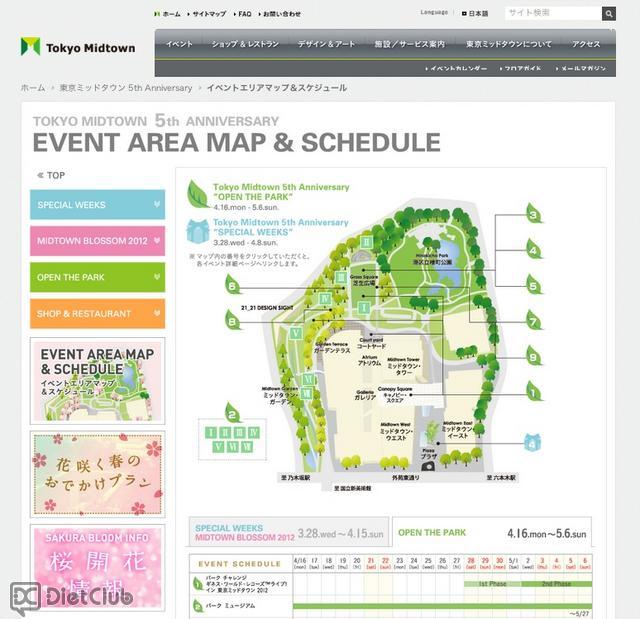Click the FAQ link in top bar
Screen dimensions: 640x619
point(243,14)
